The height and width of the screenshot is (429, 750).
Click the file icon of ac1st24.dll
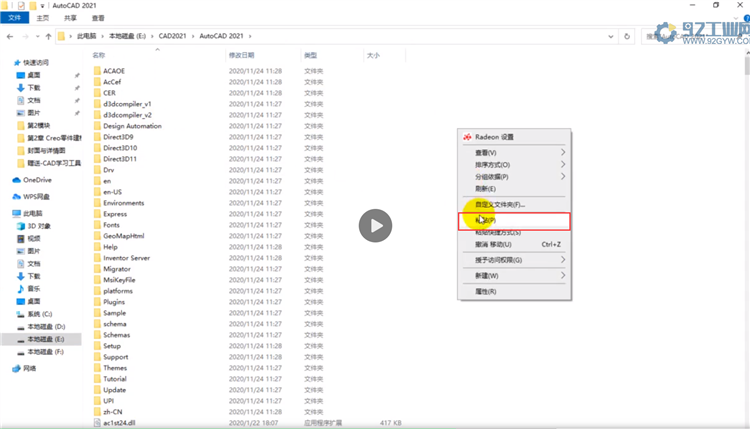(97, 423)
